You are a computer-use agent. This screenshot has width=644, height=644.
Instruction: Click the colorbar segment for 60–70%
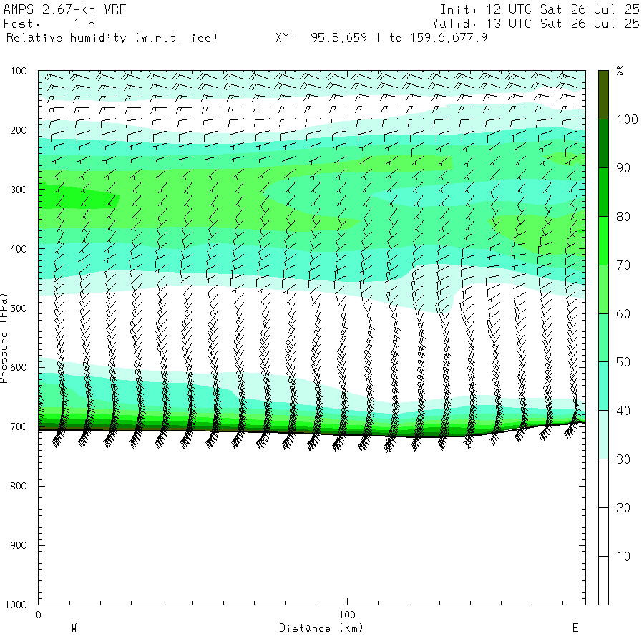click(603, 289)
